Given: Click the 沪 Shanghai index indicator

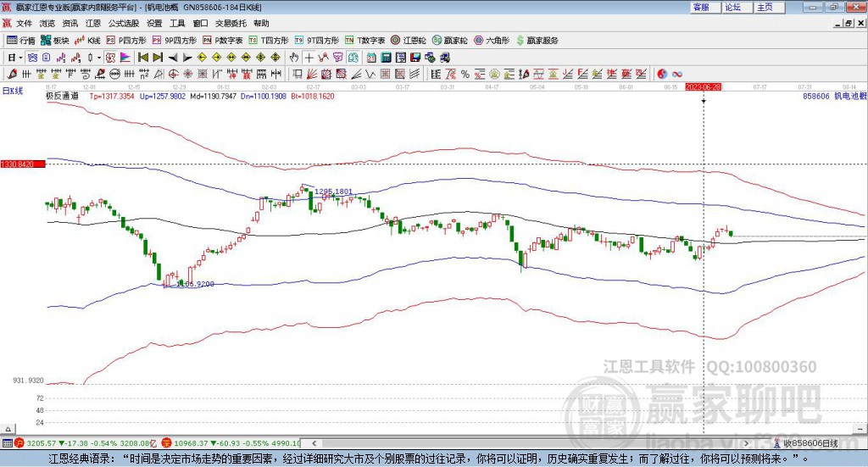Looking at the screenshot, I should coord(19,442).
